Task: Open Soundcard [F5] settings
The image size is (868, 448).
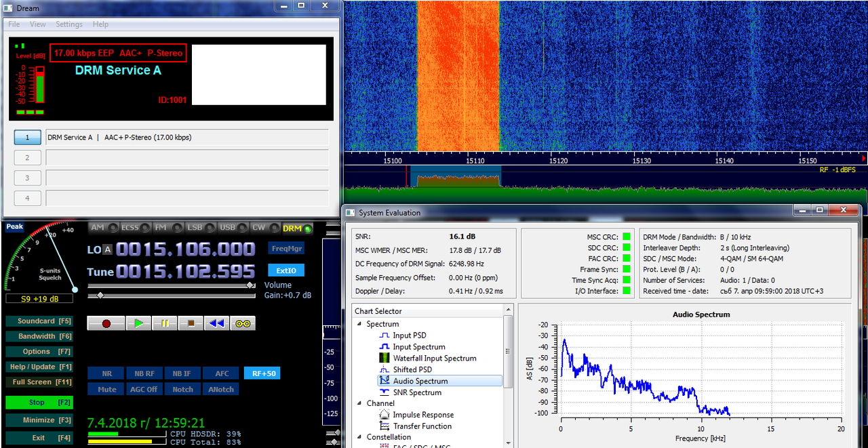Action: 38,321
